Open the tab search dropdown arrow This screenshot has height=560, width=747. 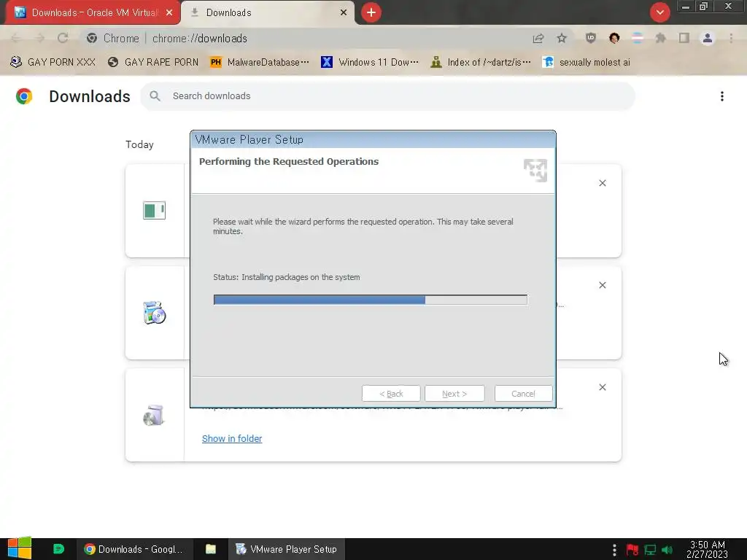659,12
